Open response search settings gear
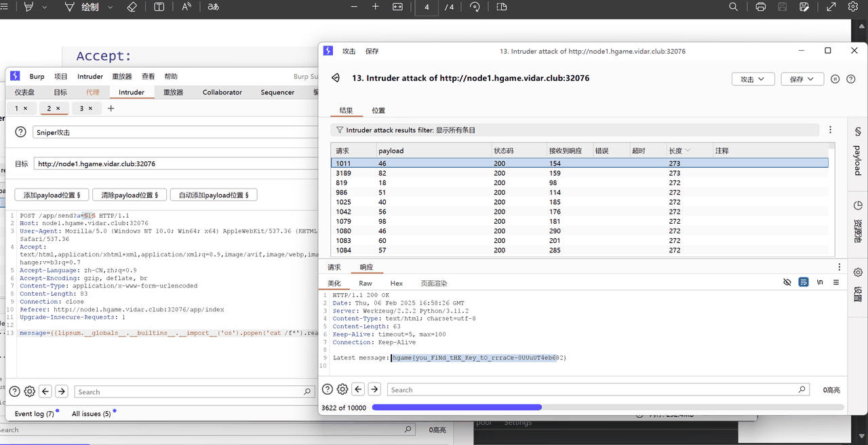Screen dimensions: 868x445 342,389
